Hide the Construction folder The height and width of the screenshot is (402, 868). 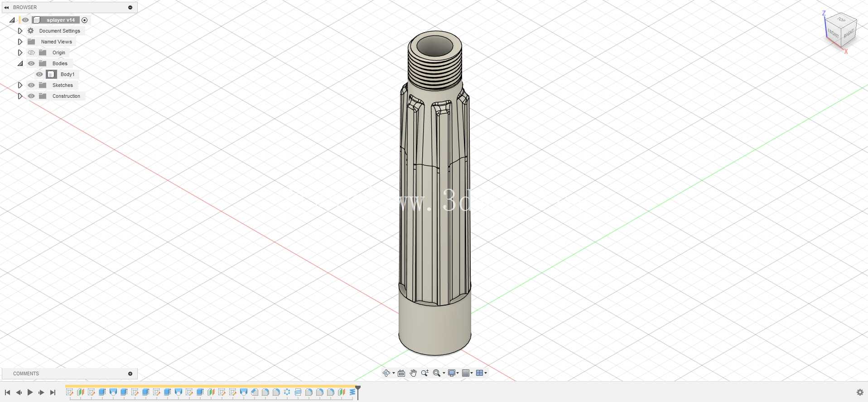coord(31,96)
